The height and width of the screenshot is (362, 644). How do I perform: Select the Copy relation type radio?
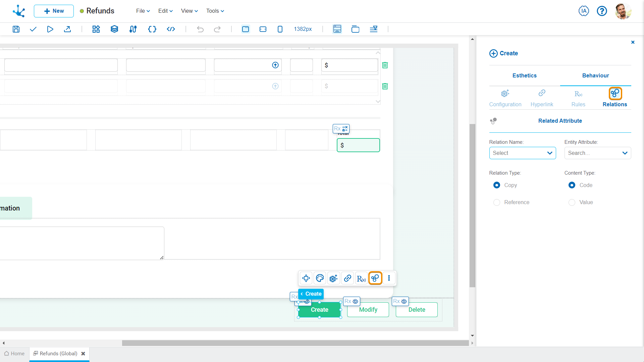coord(497,185)
